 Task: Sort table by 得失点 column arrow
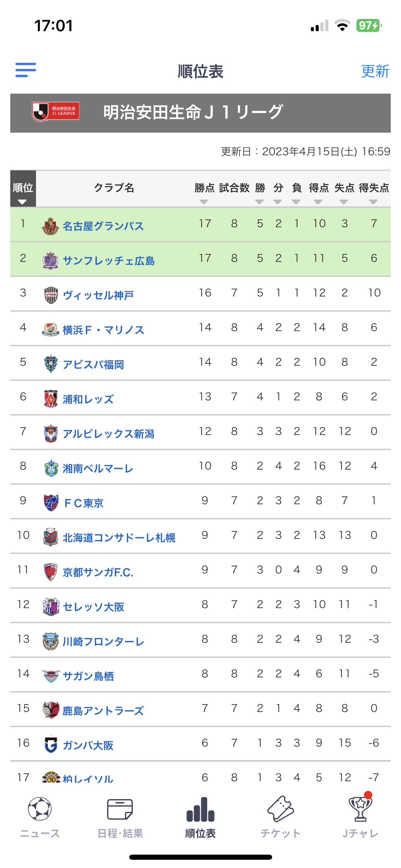[x=373, y=202]
